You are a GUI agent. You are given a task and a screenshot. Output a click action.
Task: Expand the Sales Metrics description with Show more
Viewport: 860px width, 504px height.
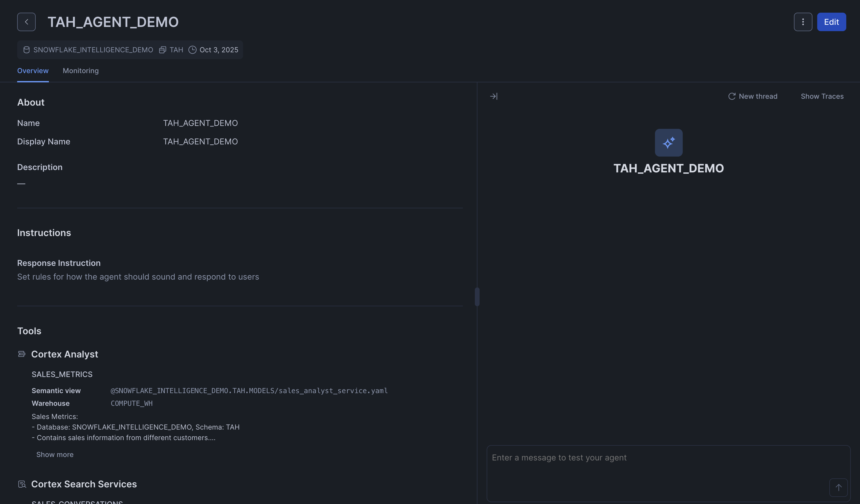coord(55,455)
